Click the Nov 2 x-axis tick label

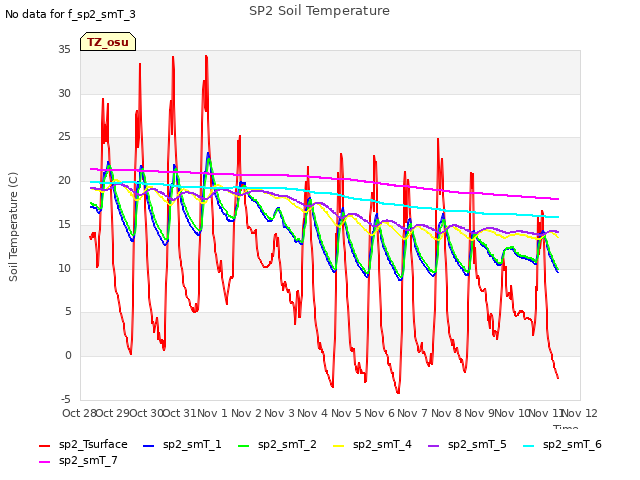246,413
